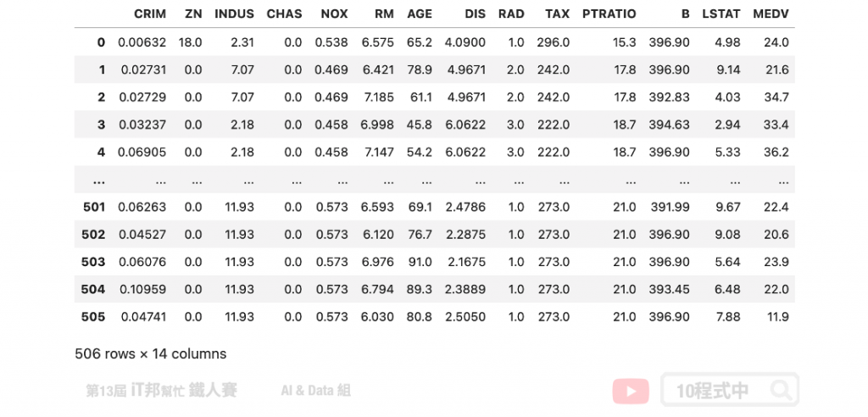Click the TAX value 296.0 cell
The width and height of the screenshot is (868, 417).
click(x=553, y=42)
